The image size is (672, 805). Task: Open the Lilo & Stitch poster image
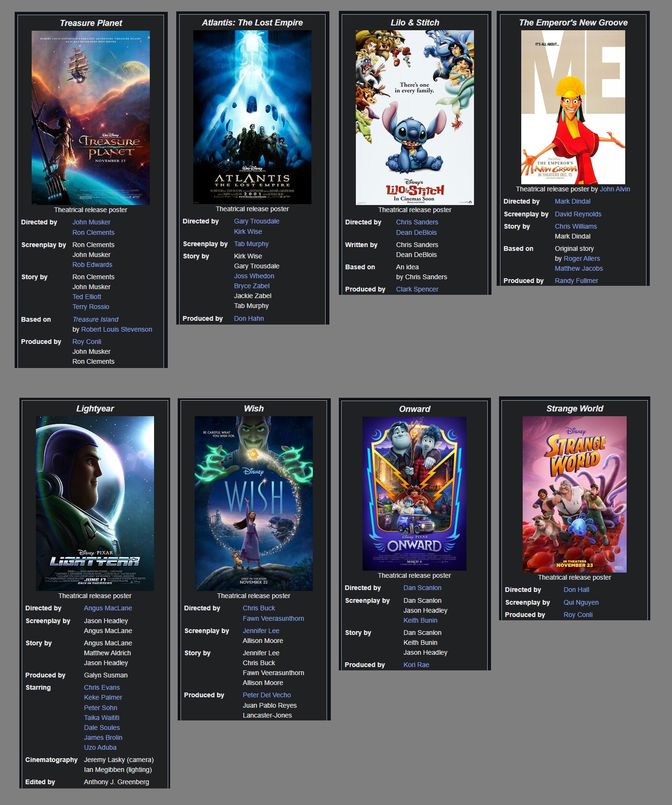(x=415, y=118)
